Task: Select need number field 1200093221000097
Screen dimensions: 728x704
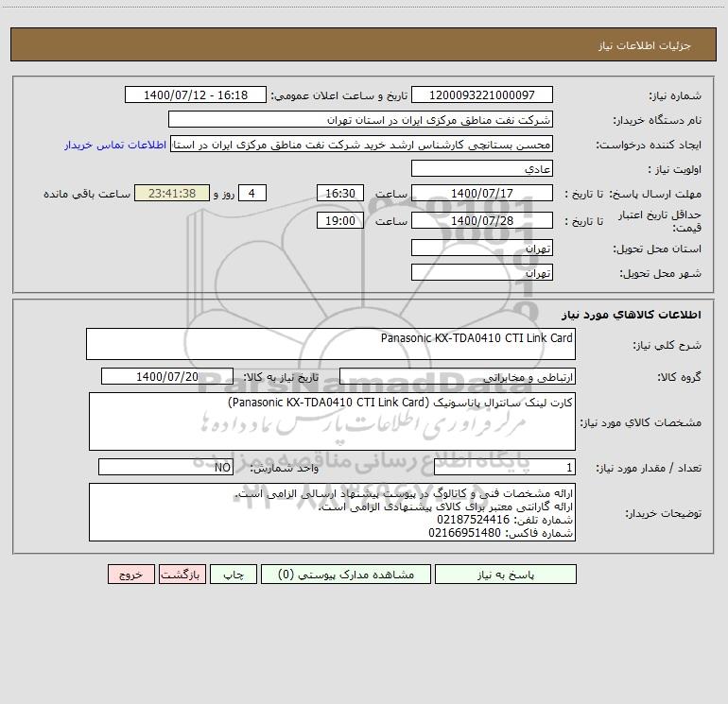Action: 482,94
